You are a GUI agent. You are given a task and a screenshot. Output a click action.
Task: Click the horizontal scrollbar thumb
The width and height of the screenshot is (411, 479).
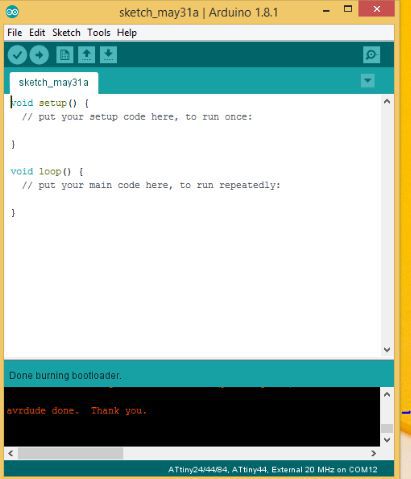click(70, 453)
